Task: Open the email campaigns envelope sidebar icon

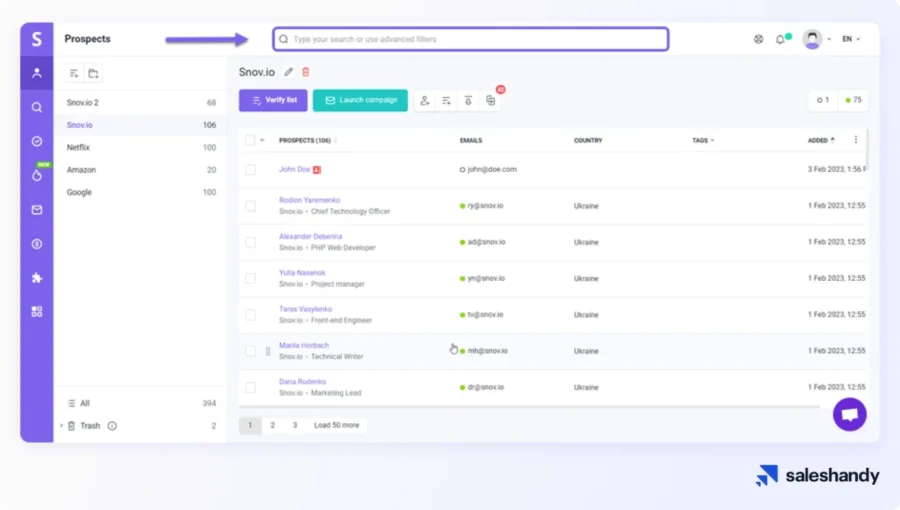Action: click(x=37, y=210)
